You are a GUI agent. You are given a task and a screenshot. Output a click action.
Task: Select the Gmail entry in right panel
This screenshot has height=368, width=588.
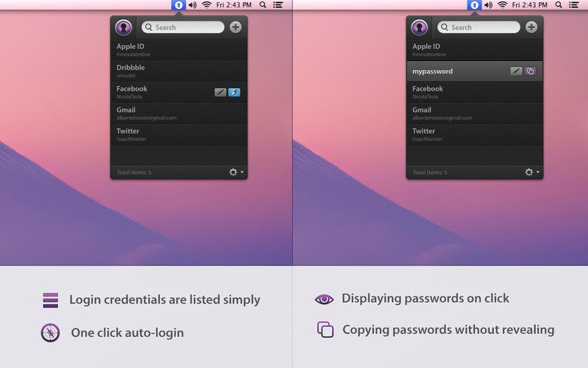tap(475, 113)
